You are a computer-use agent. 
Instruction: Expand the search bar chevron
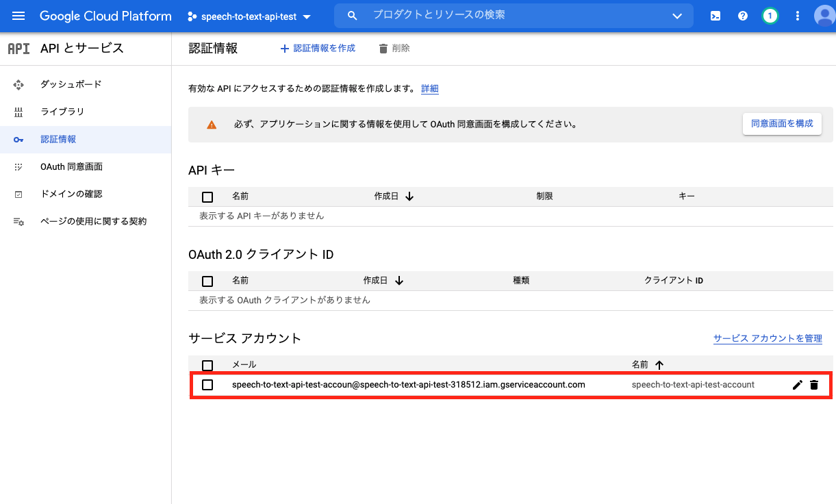coord(676,16)
